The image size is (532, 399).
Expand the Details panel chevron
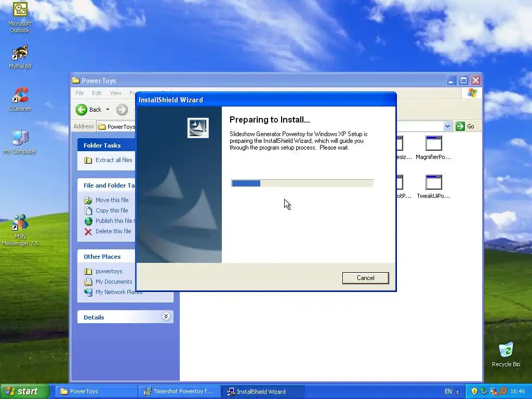click(166, 316)
